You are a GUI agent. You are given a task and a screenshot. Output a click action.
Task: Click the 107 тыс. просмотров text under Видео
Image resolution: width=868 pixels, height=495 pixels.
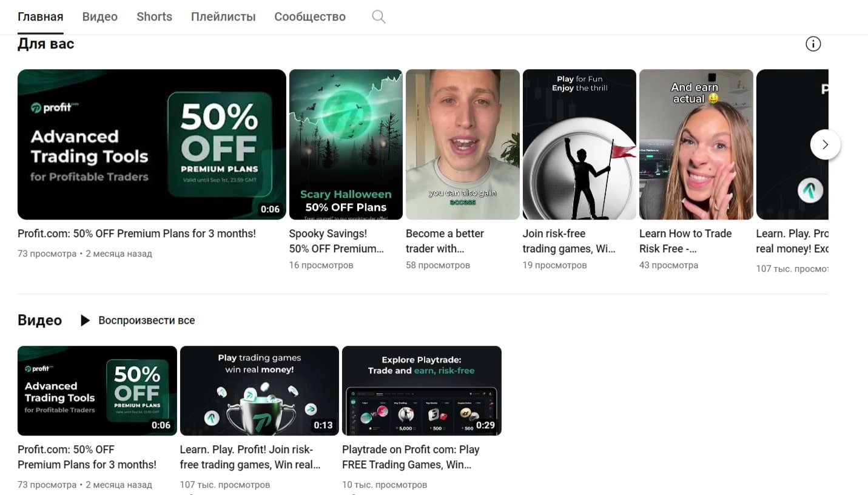tap(225, 485)
